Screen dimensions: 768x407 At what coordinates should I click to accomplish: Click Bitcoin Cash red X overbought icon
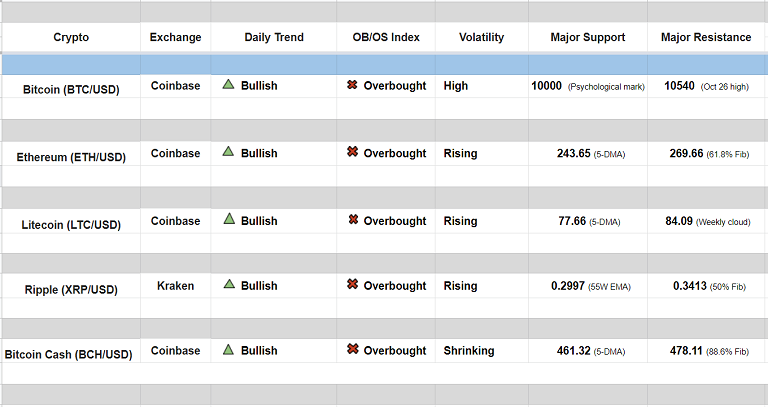[352, 350]
